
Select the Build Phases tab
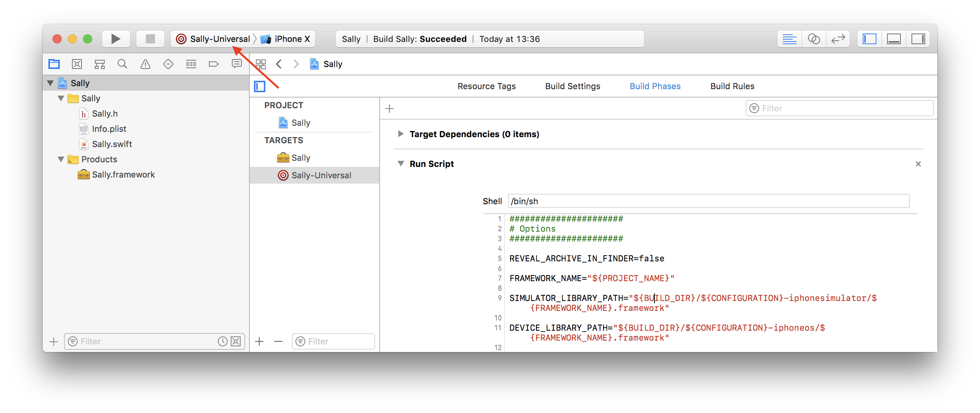click(x=655, y=86)
